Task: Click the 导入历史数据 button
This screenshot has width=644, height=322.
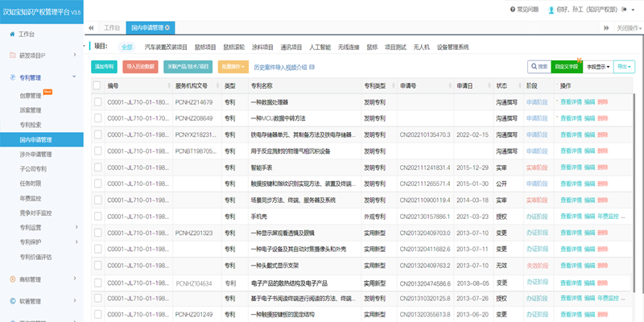Action: (x=141, y=67)
